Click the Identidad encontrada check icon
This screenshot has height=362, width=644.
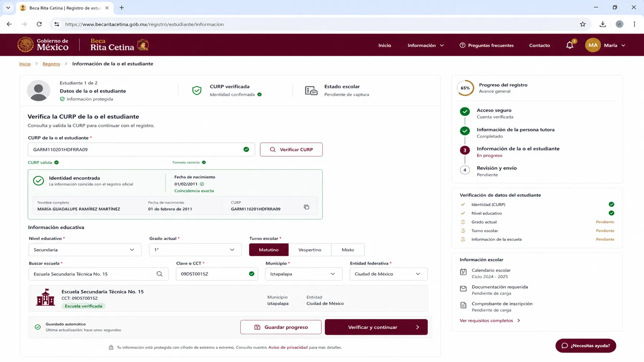click(x=39, y=180)
